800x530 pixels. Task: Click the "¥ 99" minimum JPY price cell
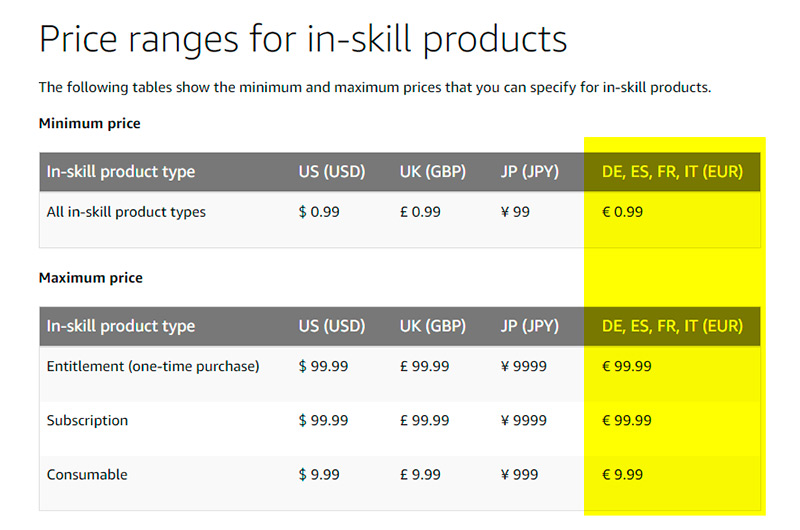click(x=515, y=212)
